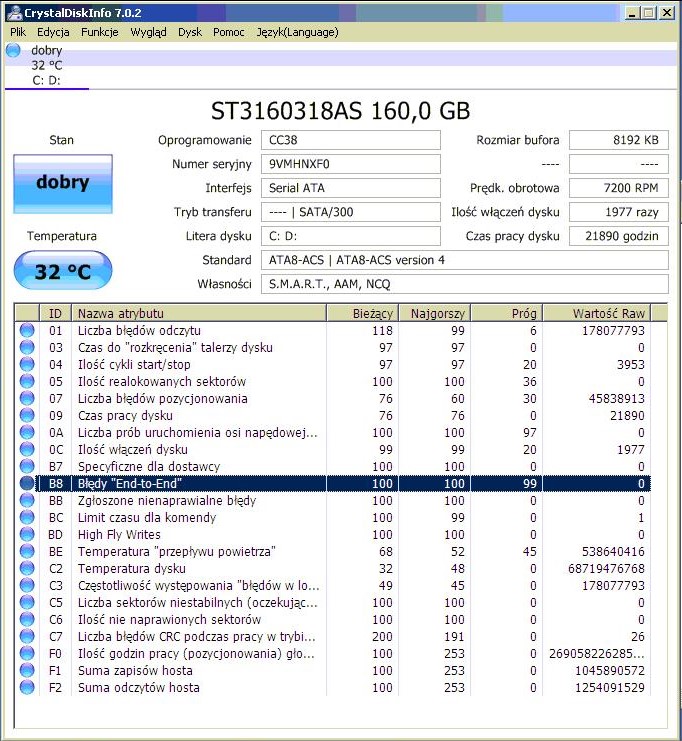Click status orb for attribute BE

pyautogui.click(x=27, y=551)
